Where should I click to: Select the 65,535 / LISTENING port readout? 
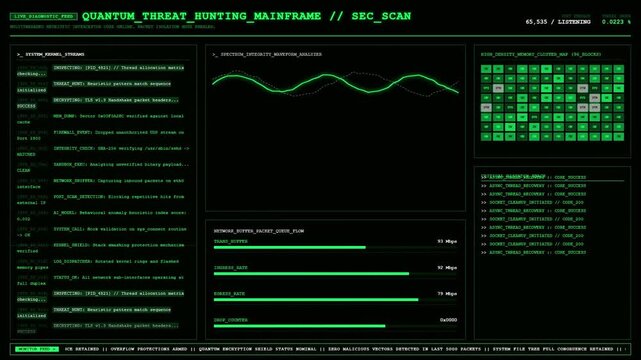pos(558,22)
